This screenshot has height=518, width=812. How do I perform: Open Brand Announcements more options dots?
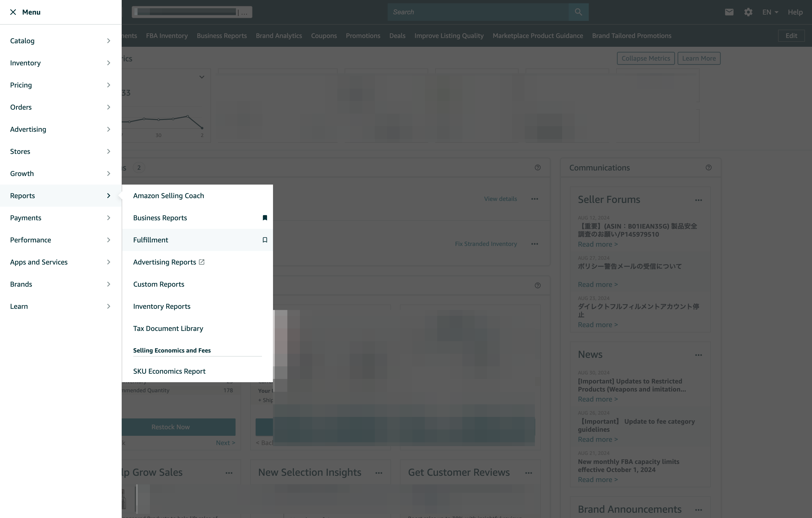698,510
